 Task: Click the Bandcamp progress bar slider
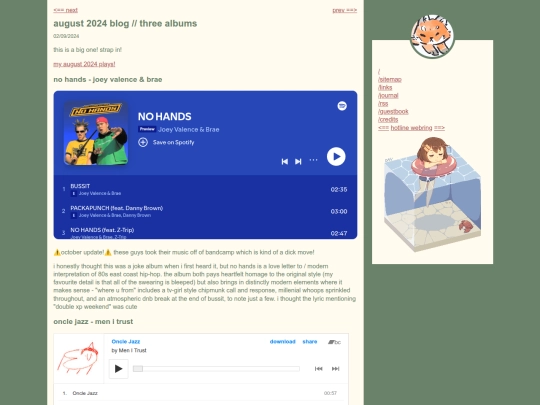click(x=216, y=368)
